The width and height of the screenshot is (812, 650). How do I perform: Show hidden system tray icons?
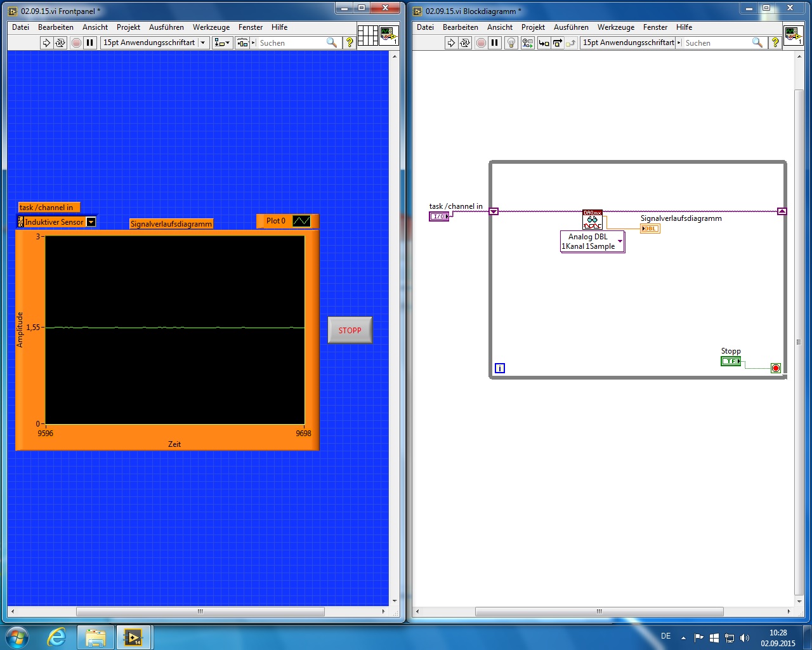[x=683, y=638]
